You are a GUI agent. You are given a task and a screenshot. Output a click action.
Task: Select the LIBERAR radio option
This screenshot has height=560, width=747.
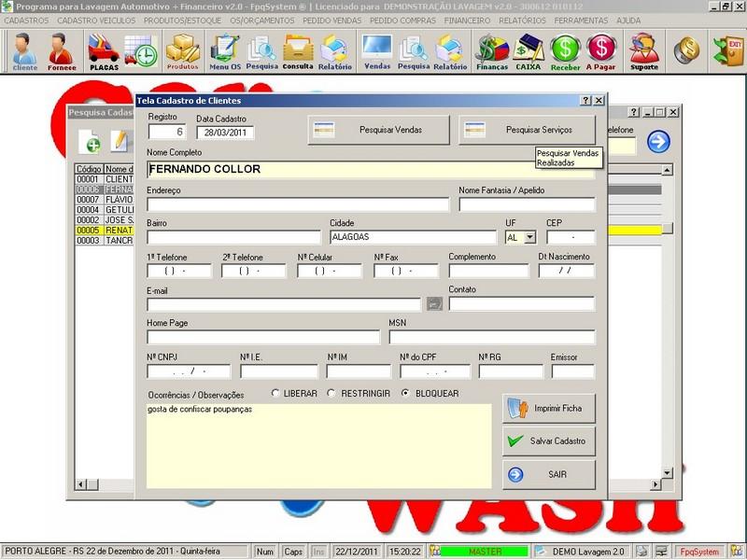[x=275, y=393]
